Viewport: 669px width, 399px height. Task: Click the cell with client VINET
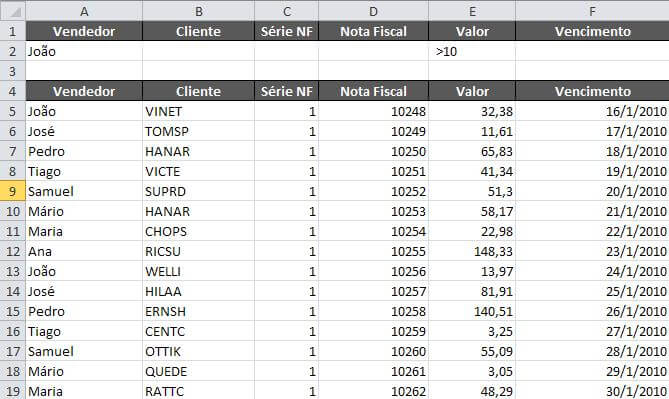tap(198, 111)
